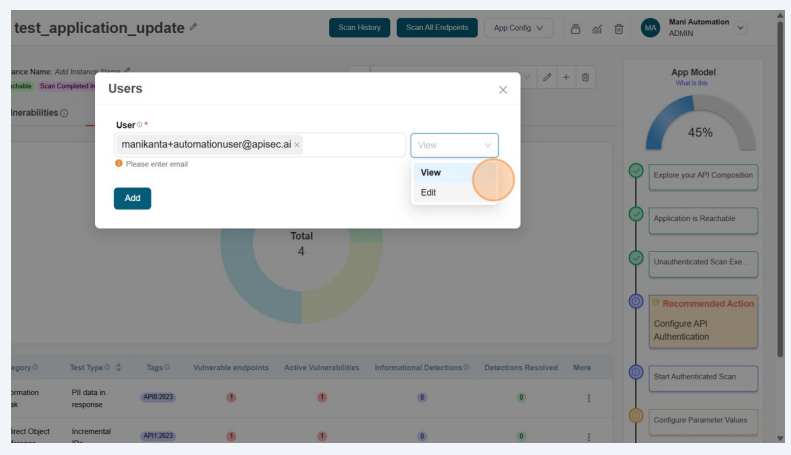Viewport: 791px width, 455px height.
Task: Click inside the User email input field
Action: tap(350, 145)
